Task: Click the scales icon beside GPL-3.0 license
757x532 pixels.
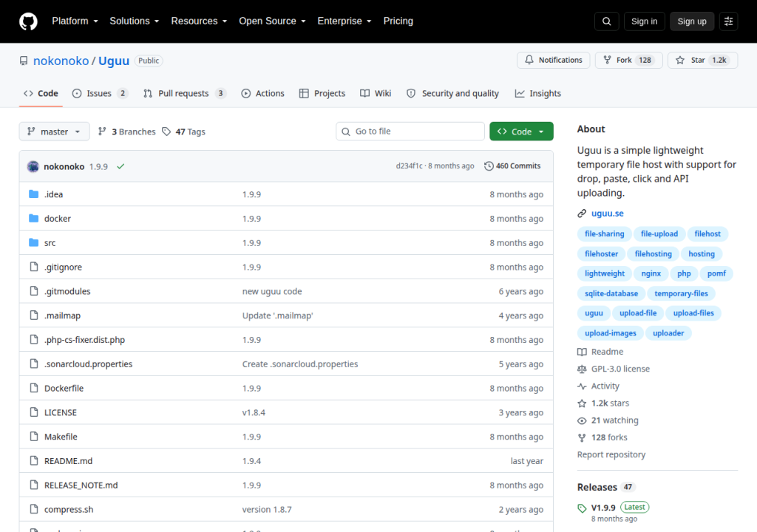Action: (582, 369)
